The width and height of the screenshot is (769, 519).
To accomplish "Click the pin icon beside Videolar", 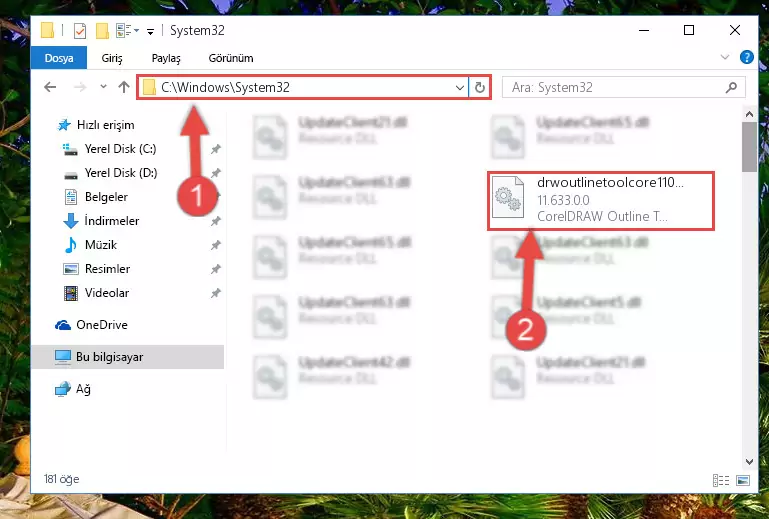I will coord(215,293).
